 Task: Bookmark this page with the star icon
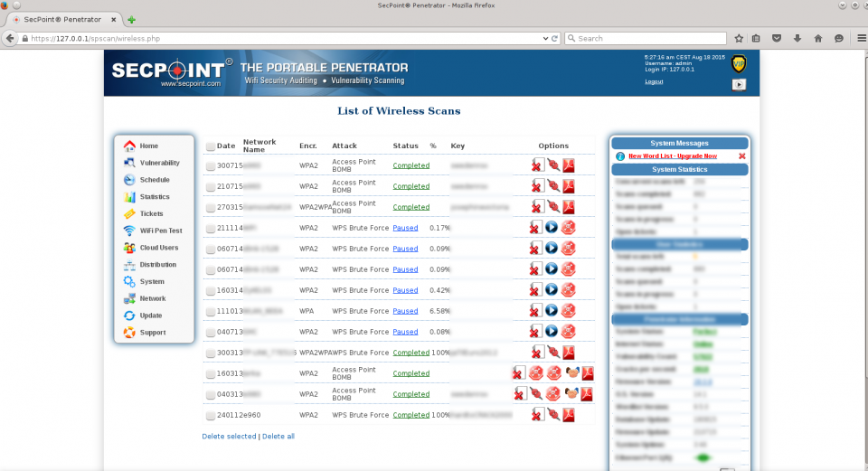pos(739,39)
